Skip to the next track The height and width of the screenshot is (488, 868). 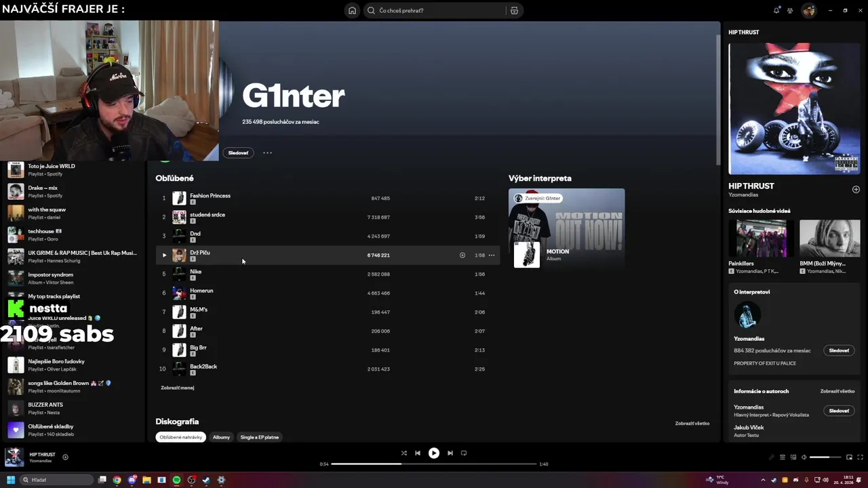[x=450, y=453]
